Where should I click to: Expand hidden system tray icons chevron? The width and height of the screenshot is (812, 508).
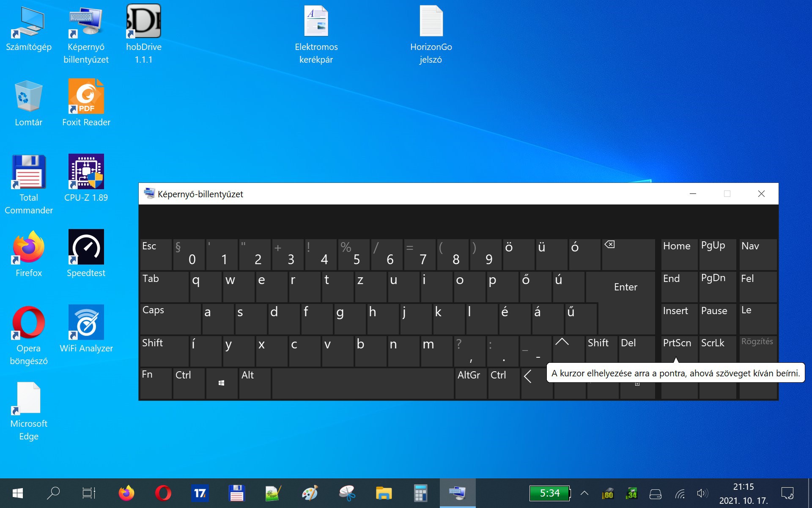tap(584, 493)
